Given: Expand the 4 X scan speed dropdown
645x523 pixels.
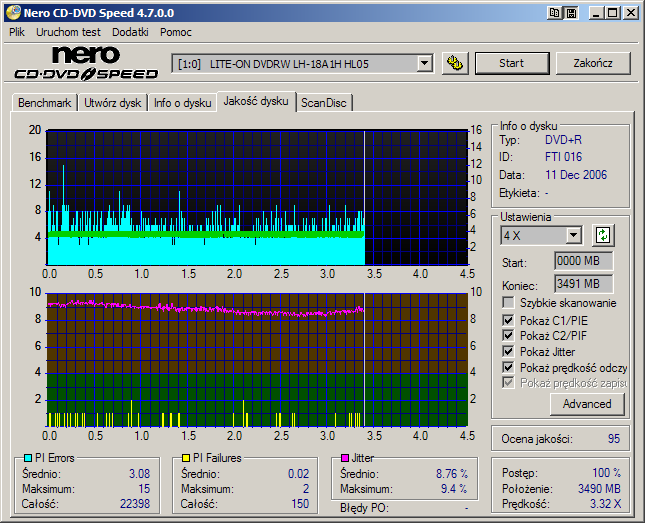Looking at the screenshot, I should (573, 235).
